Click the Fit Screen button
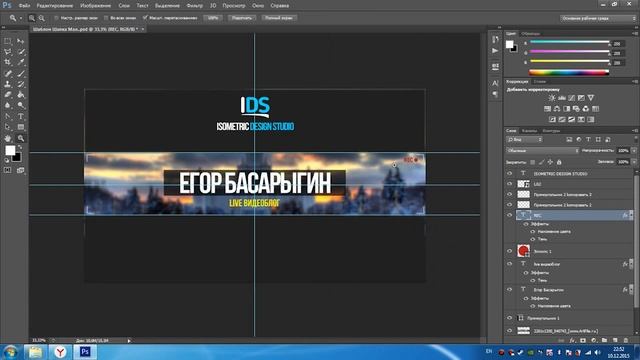 242,18
